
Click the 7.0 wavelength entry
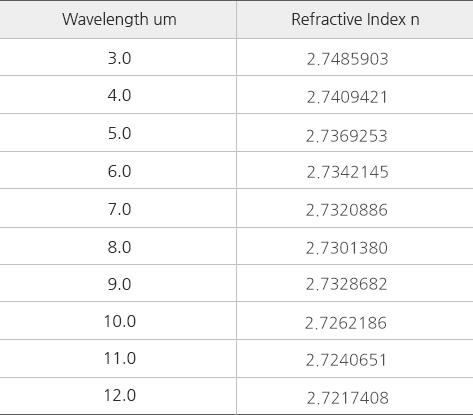[x=119, y=209]
